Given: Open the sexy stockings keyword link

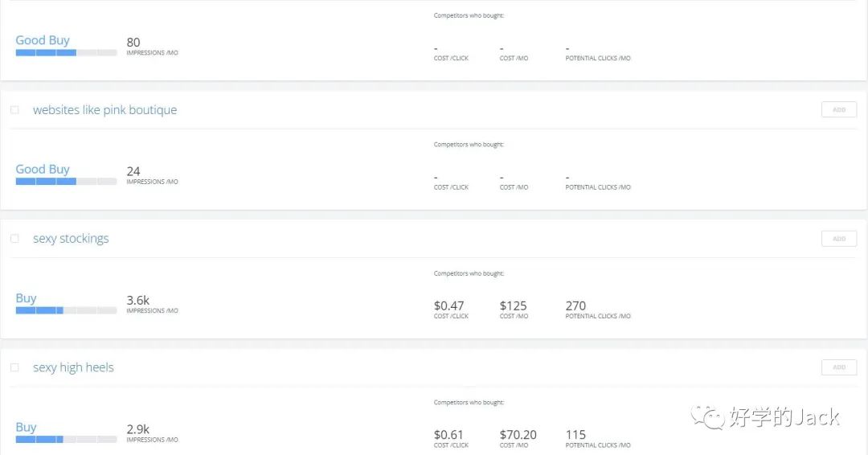Looking at the screenshot, I should 71,239.
